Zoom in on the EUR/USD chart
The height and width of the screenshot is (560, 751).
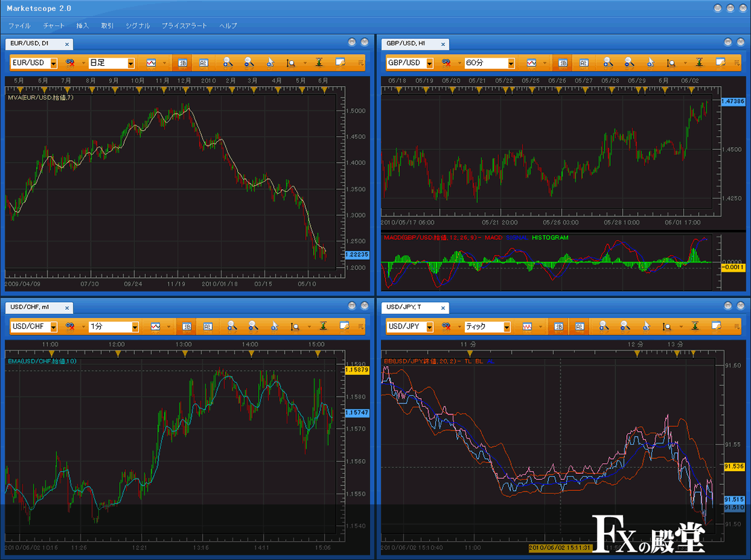(228, 63)
